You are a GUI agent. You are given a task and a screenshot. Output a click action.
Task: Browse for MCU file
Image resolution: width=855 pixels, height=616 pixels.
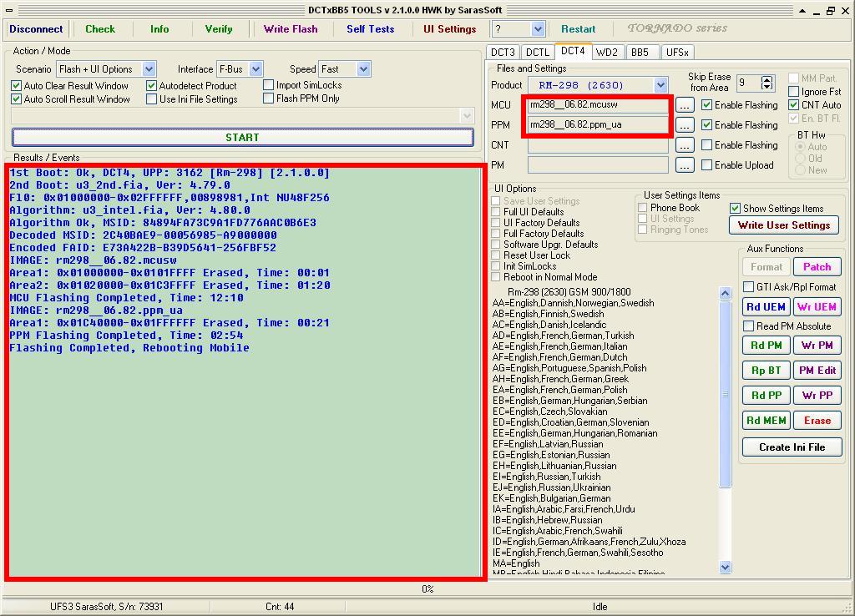685,104
